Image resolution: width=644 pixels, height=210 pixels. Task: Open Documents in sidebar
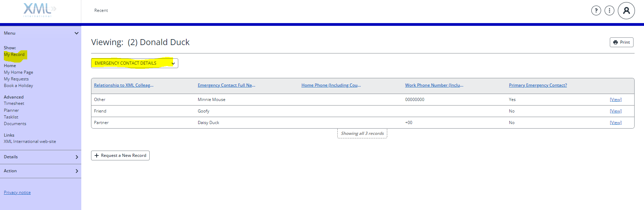(15, 124)
